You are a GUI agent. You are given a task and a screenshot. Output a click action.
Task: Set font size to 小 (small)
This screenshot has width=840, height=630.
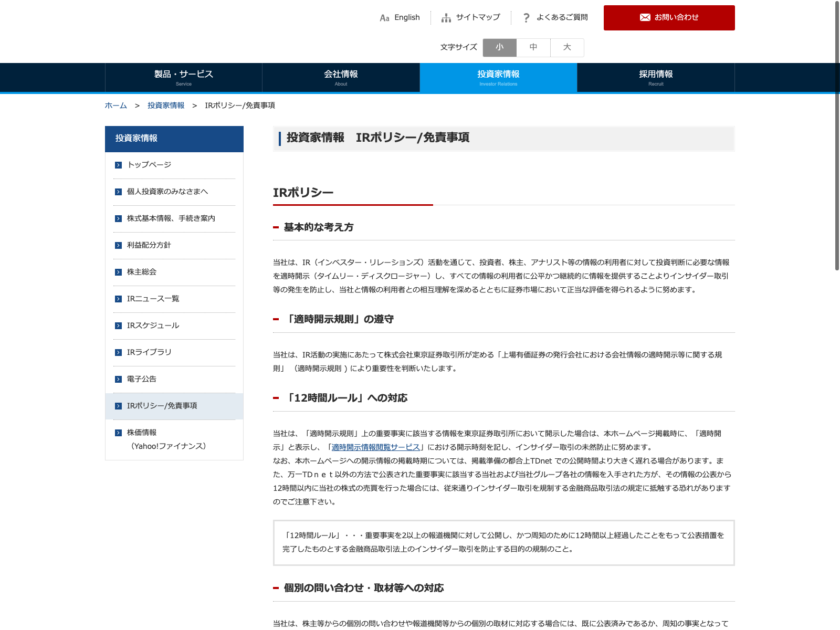click(500, 47)
